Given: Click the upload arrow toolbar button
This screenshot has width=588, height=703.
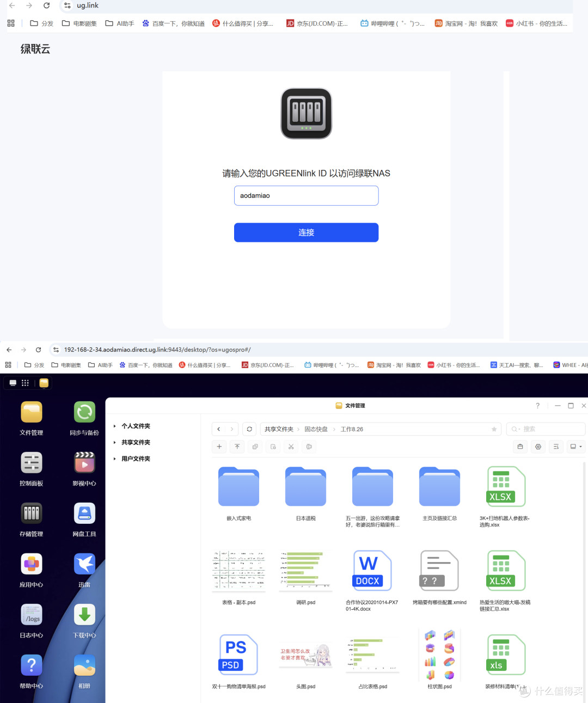Looking at the screenshot, I should click(237, 447).
